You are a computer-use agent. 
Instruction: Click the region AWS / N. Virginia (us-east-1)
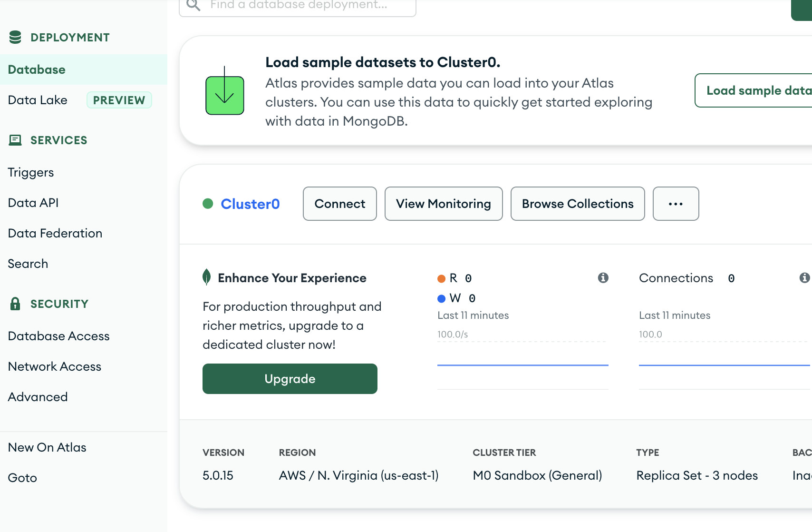(358, 475)
